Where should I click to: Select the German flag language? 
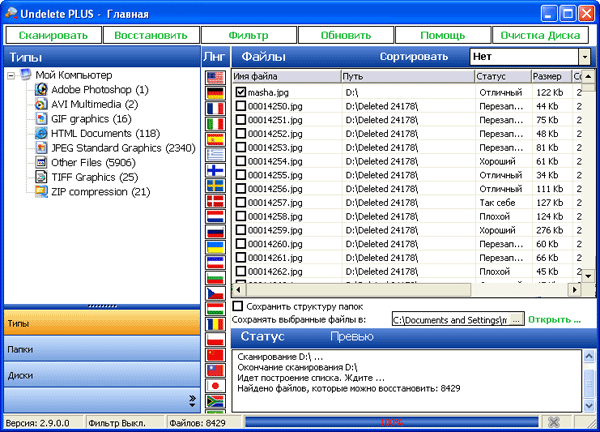pyautogui.click(x=215, y=93)
